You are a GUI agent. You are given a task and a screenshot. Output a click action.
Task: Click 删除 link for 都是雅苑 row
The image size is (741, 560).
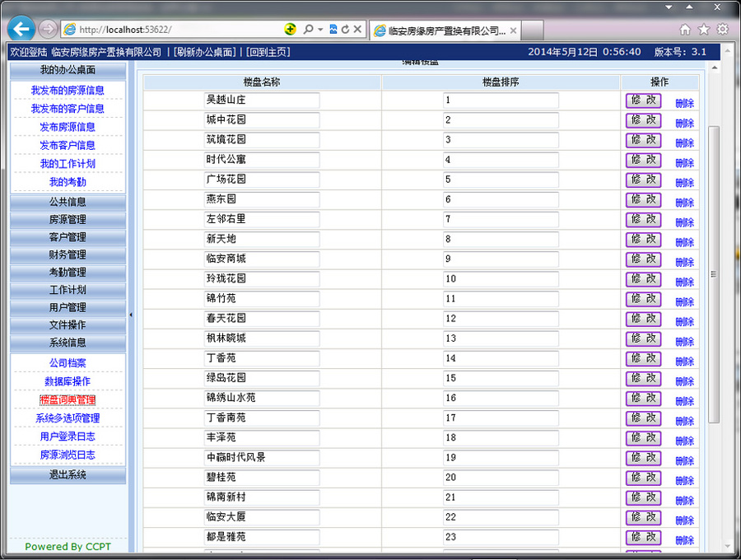[x=684, y=540]
